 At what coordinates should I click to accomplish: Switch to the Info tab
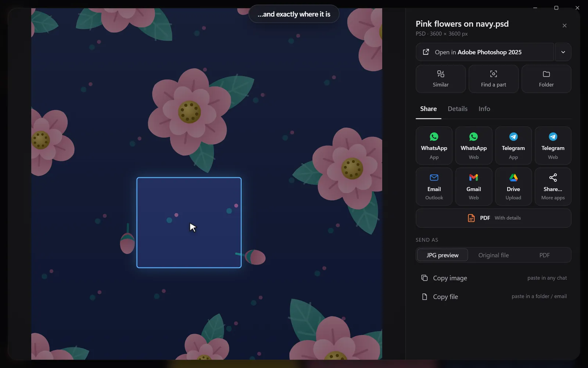click(x=484, y=109)
